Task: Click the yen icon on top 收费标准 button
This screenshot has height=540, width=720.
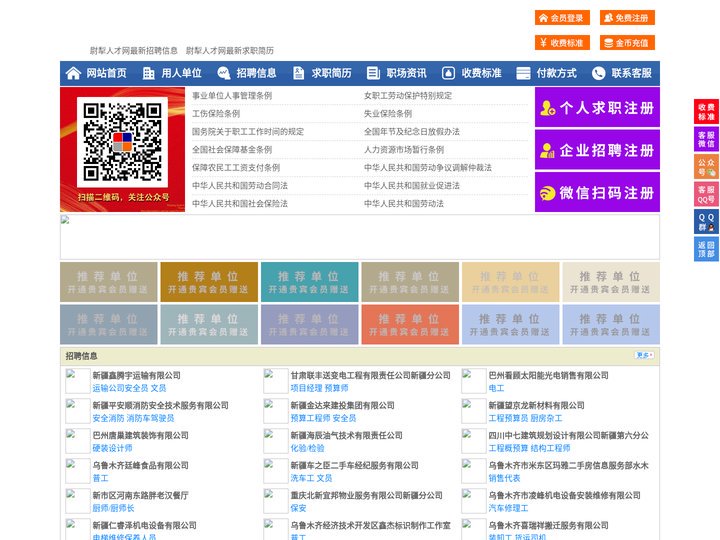Action: point(544,43)
